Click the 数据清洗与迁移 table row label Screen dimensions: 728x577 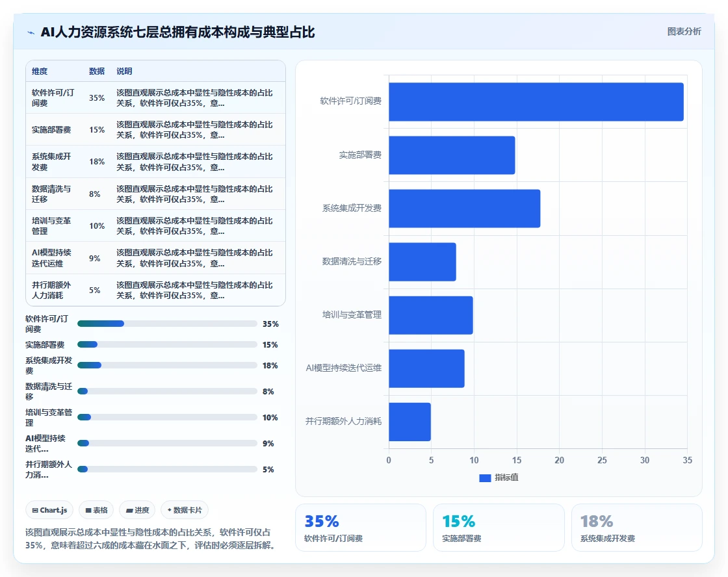coord(51,194)
